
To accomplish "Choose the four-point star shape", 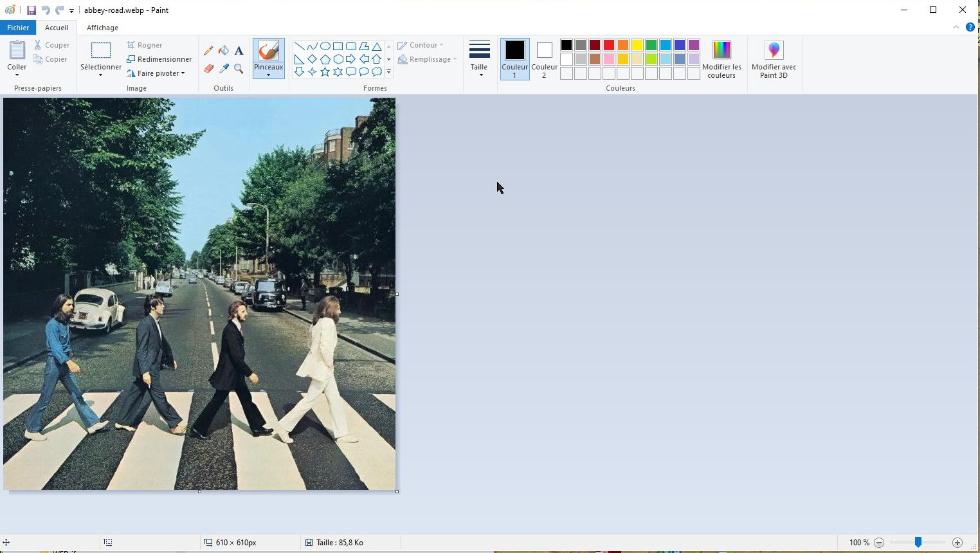I will point(312,71).
